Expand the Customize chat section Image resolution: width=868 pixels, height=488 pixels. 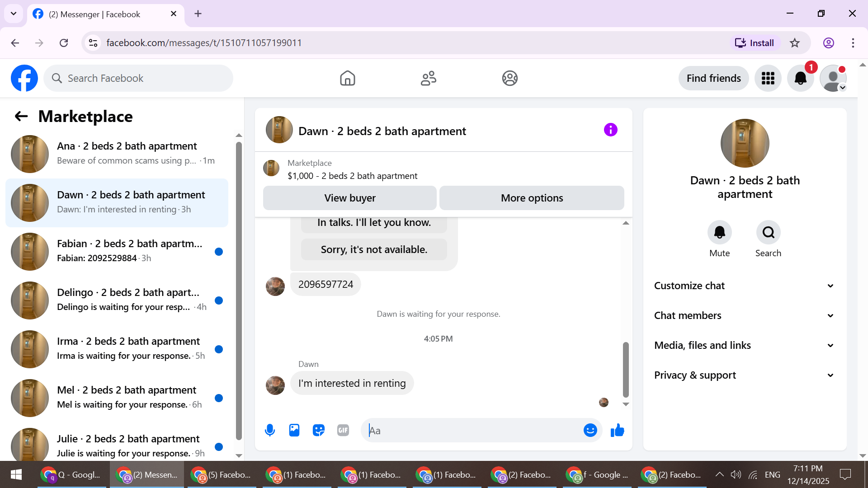click(744, 286)
